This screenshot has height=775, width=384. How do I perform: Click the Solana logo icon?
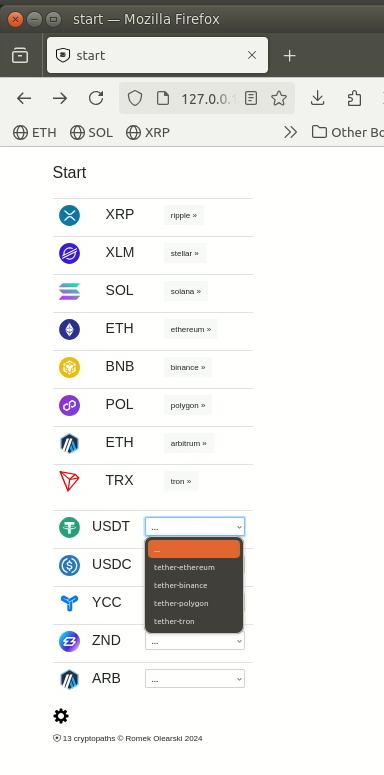[69, 291]
